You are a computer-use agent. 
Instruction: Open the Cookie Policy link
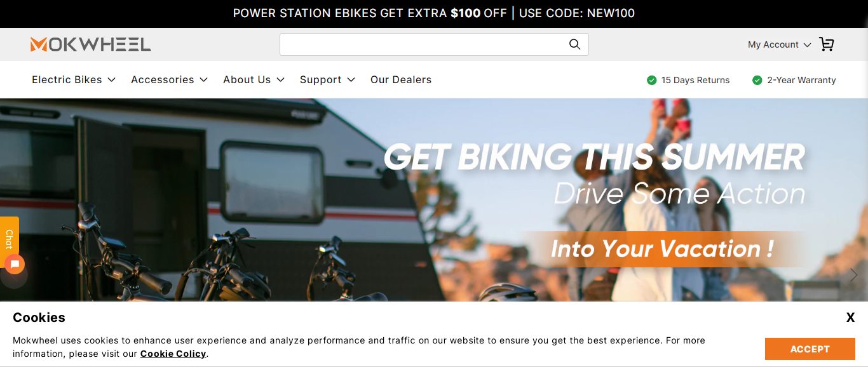(x=173, y=354)
